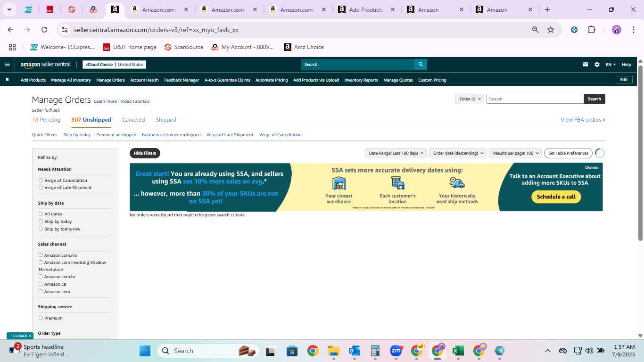
Task: Show hidden system tray icons chevron
Action: [547, 351]
